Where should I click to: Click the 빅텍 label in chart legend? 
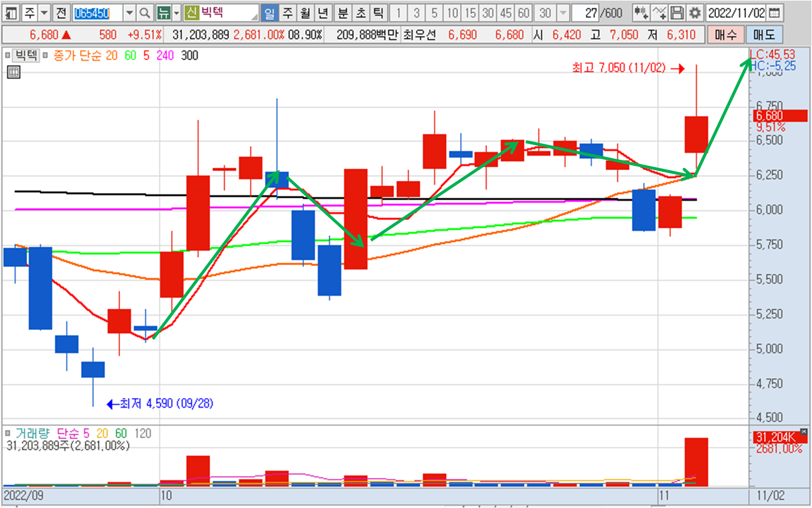pyautogui.click(x=26, y=56)
